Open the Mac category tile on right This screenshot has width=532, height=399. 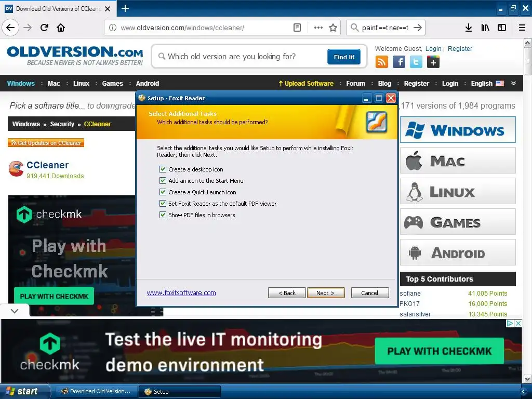458,161
